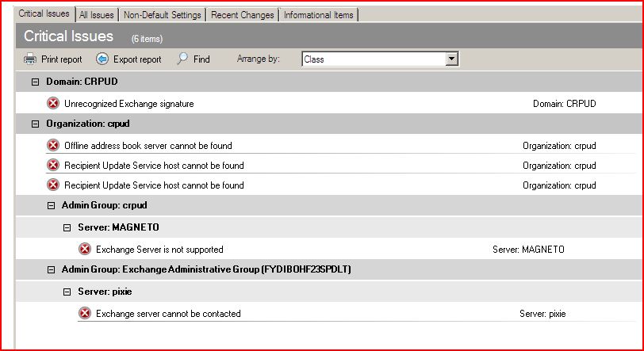Click the Print report printer icon

pos(30,59)
